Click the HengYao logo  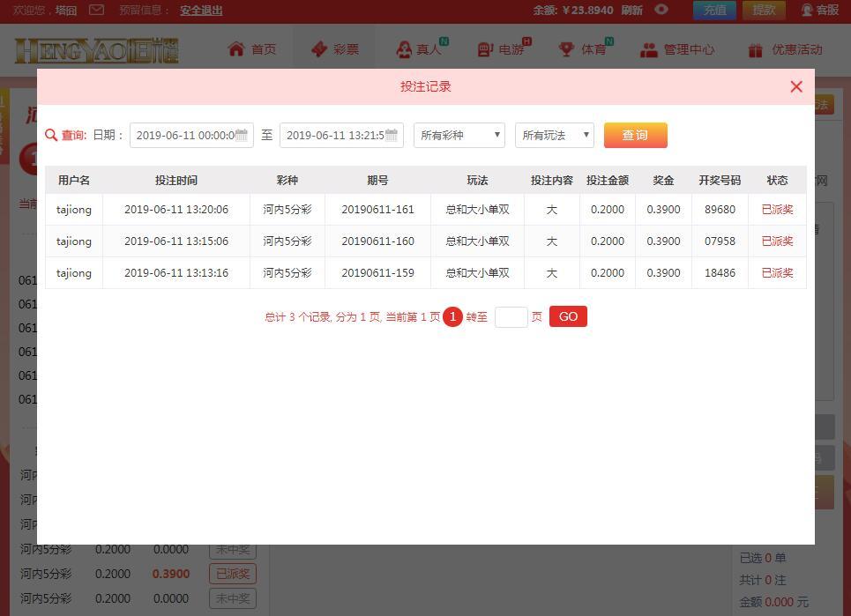pos(96,50)
